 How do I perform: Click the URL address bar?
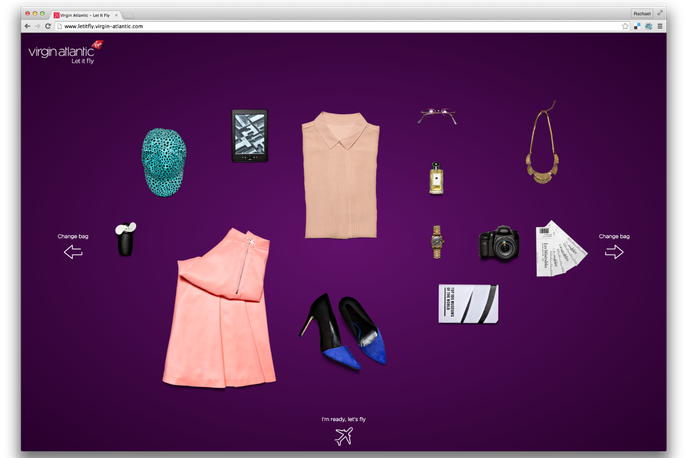(x=342, y=26)
